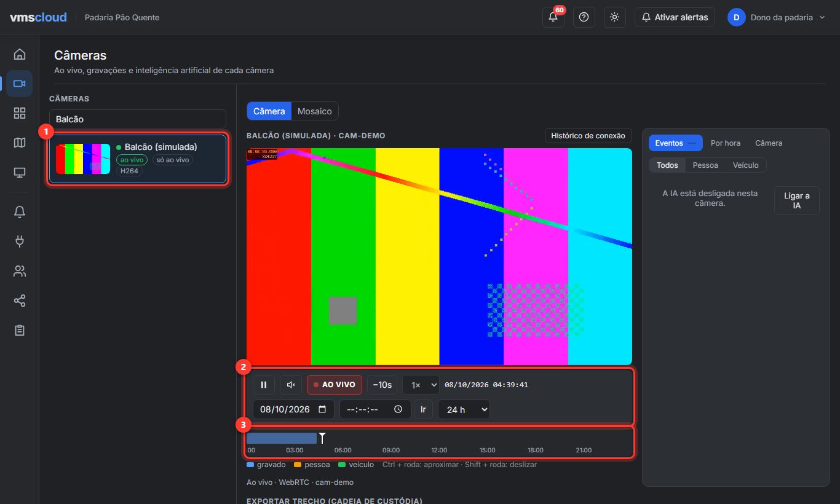
Task: Select the Eventos tab
Action: click(676, 143)
